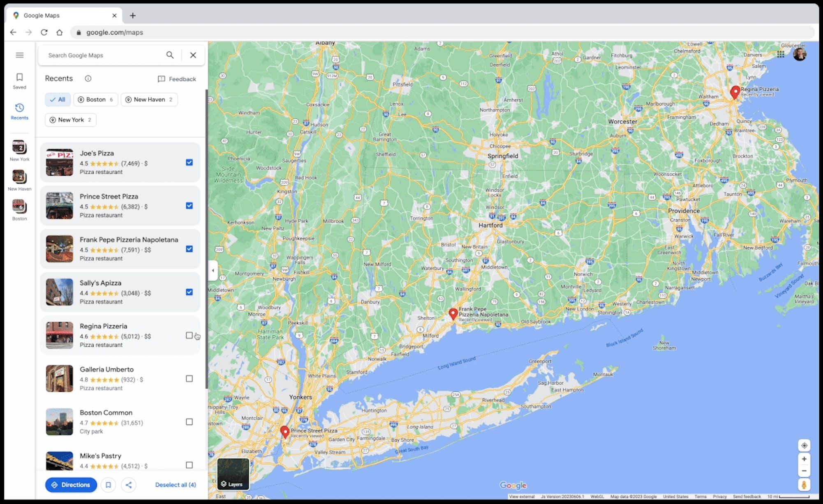Open Boston recents thumbnail in sidebar
The image size is (823, 504).
19,210
